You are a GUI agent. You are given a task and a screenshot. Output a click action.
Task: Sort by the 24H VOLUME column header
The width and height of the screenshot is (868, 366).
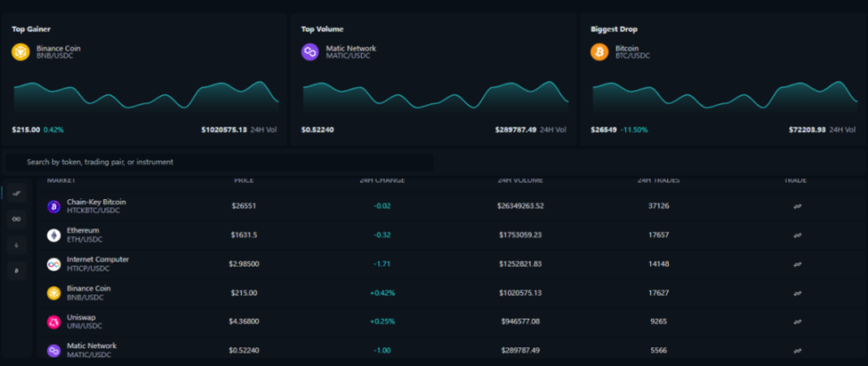tap(521, 180)
